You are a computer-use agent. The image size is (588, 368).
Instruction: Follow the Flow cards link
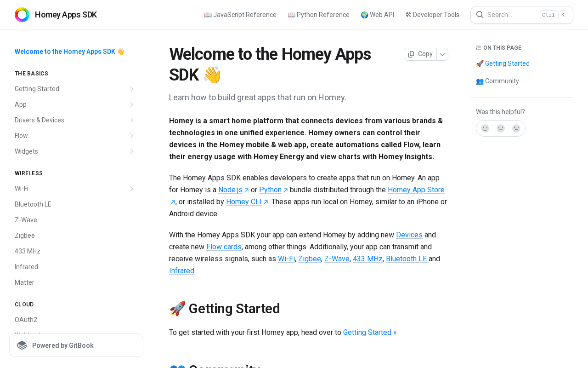(x=224, y=247)
